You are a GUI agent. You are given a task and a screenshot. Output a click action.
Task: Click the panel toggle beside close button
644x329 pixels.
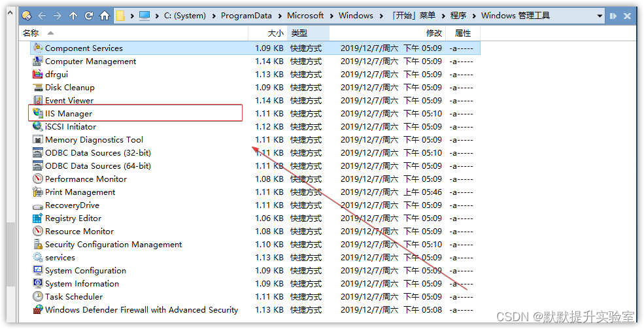coord(613,16)
